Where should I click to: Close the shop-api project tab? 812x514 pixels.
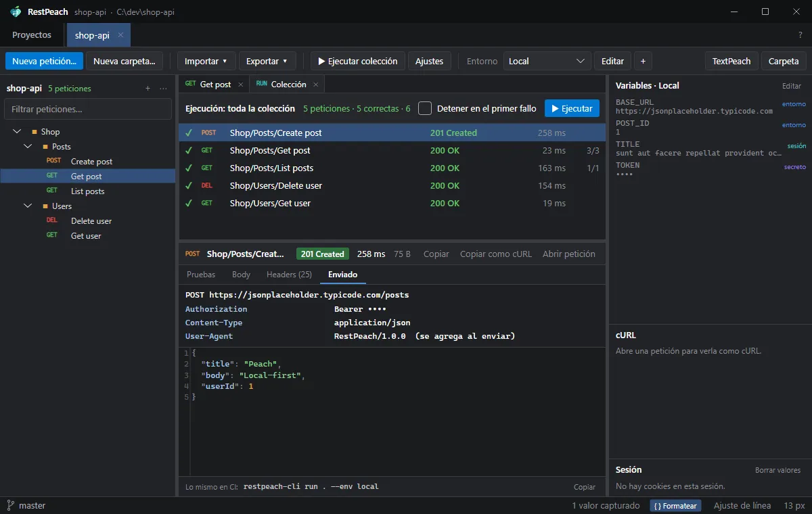pos(120,35)
